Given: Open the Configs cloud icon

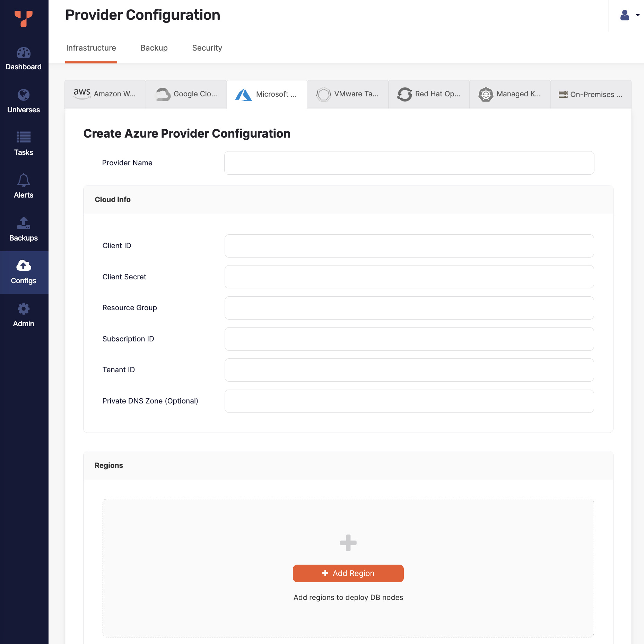Looking at the screenshot, I should [24, 266].
